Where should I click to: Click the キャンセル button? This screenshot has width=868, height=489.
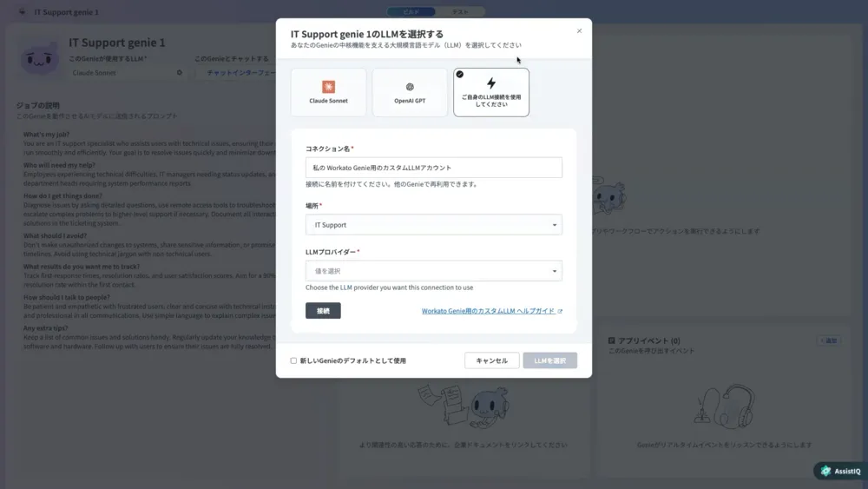(491, 360)
